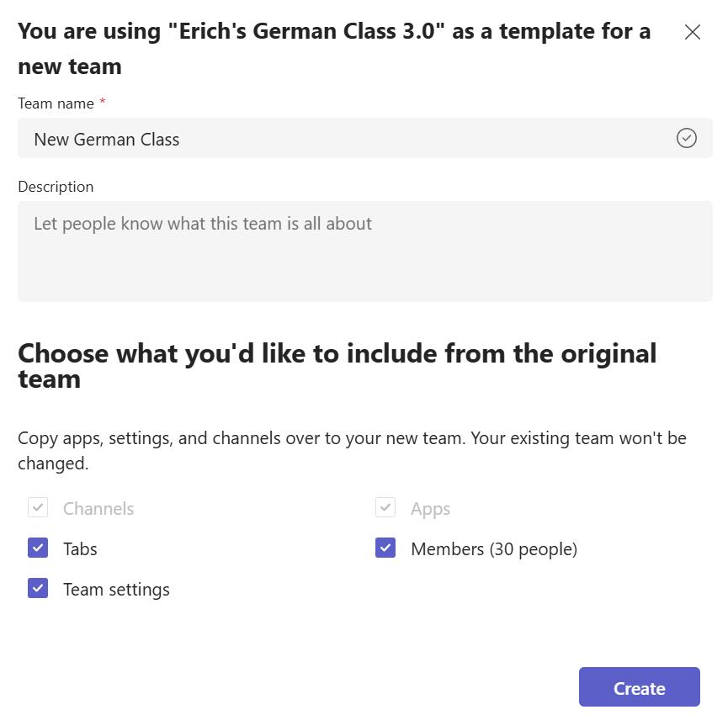Click Create to make the new team
The width and height of the screenshot is (728, 715).
click(x=639, y=687)
